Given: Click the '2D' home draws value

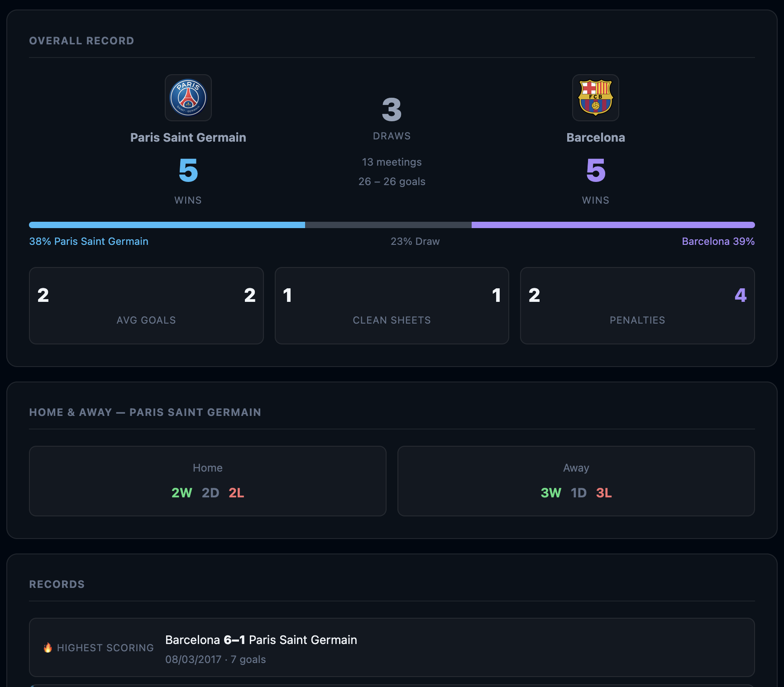Looking at the screenshot, I should 210,493.
